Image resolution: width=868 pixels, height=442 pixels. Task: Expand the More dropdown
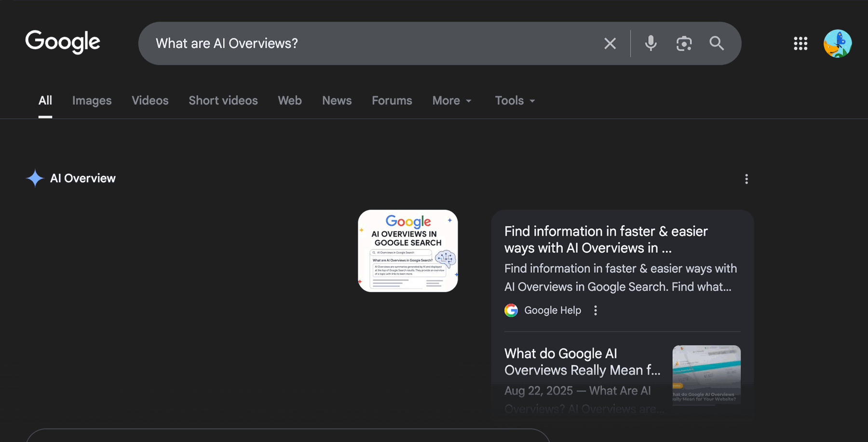(451, 100)
